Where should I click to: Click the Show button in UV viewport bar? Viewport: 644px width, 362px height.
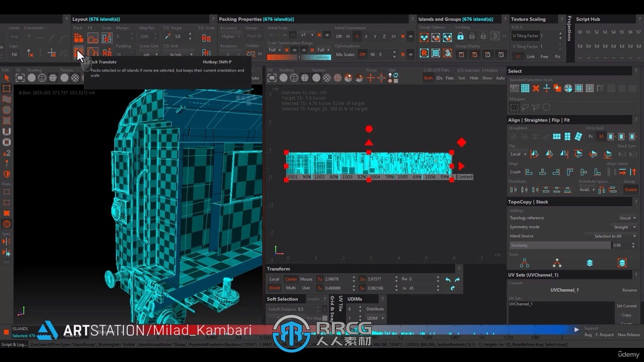pos(487,78)
